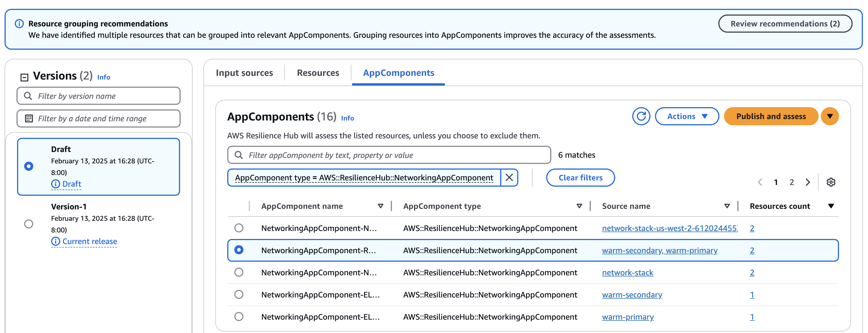Switch to the Resources tab
The height and width of the screenshot is (333, 868).
pyautogui.click(x=318, y=73)
